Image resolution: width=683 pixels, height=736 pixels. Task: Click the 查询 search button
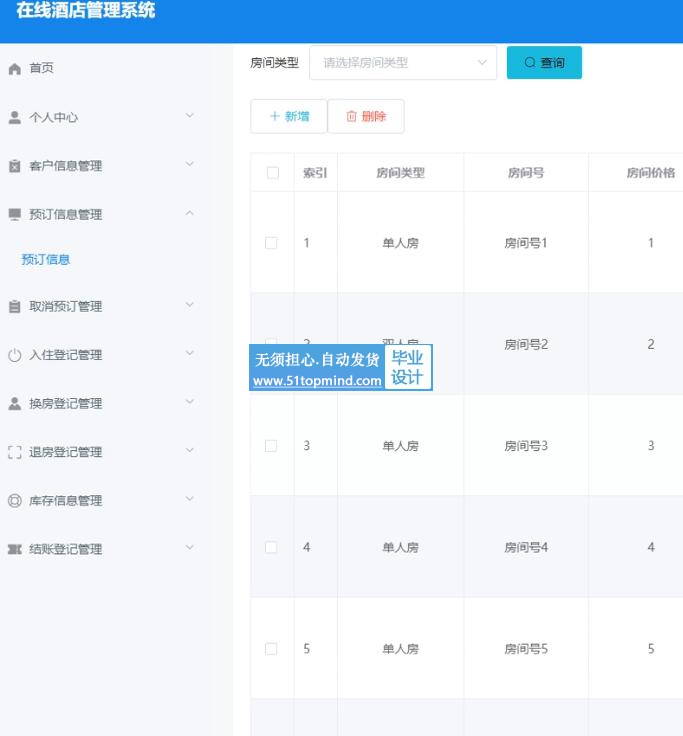pyautogui.click(x=544, y=63)
